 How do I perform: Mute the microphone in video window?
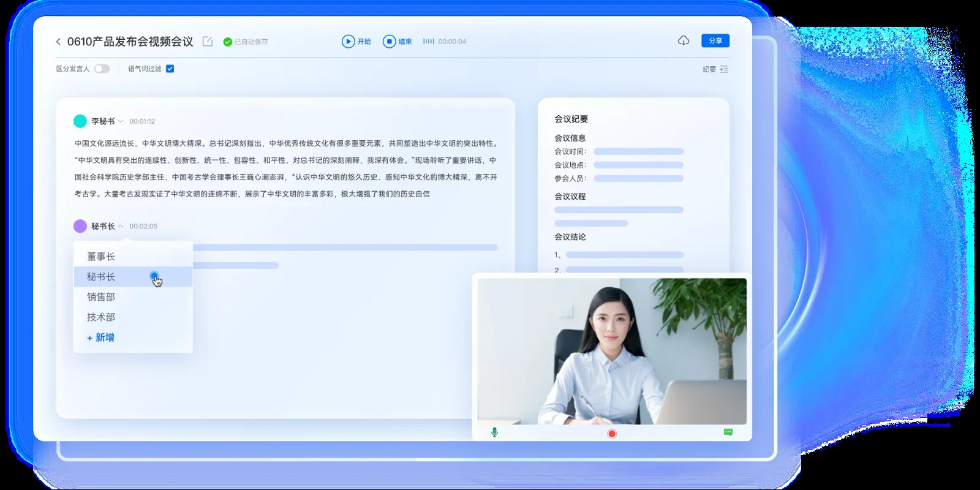(x=494, y=432)
